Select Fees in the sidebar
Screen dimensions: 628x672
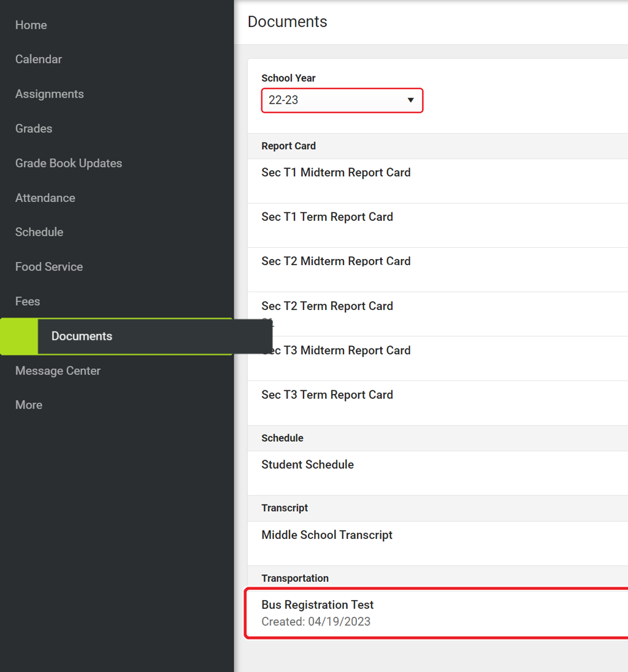tap(28, 301)
